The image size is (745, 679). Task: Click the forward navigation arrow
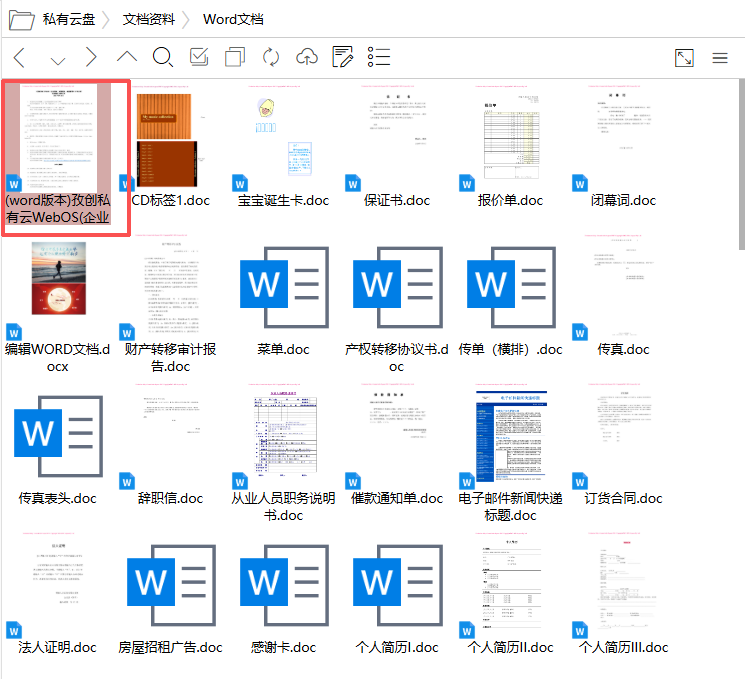(x=91, y=57)
